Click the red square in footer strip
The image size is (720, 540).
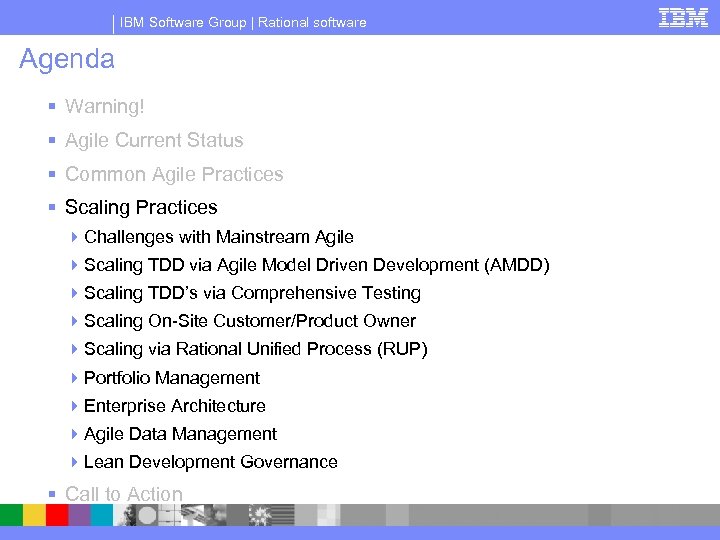[57, 515]
